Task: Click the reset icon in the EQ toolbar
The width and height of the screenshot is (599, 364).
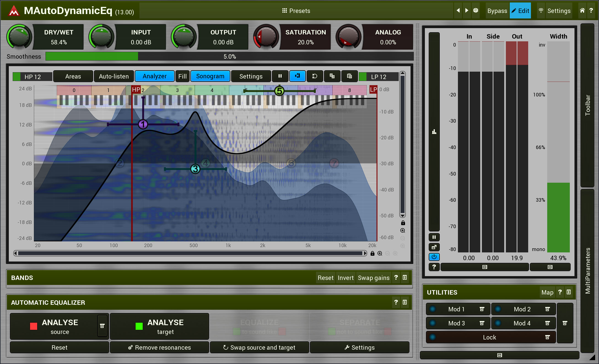Action: (315, 76)
